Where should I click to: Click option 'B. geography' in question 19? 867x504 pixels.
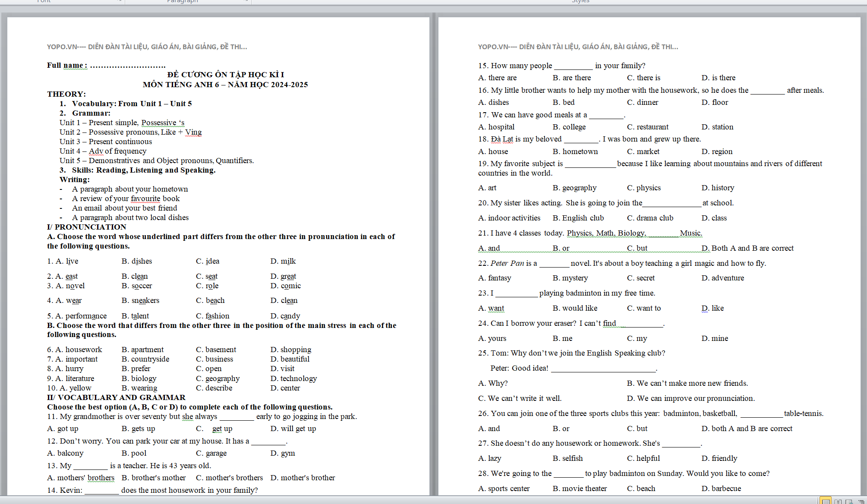point(574,188)
